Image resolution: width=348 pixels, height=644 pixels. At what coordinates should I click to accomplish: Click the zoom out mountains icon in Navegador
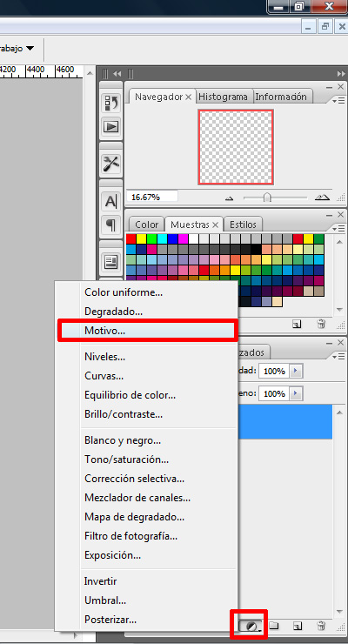[x=230, y=198]
